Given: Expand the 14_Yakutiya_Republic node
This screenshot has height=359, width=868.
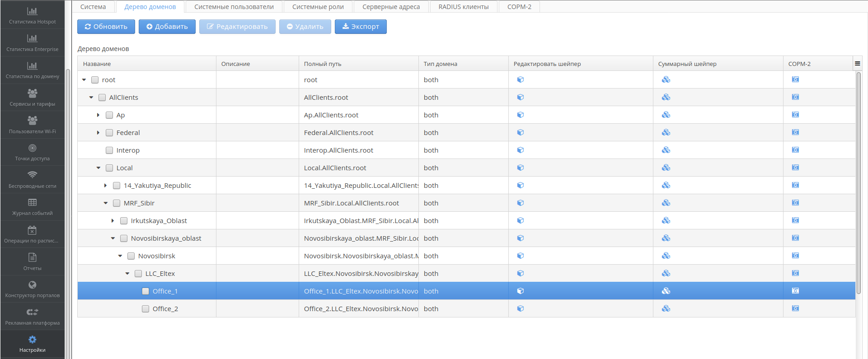Looking at the screenshot, I should 105,186.
